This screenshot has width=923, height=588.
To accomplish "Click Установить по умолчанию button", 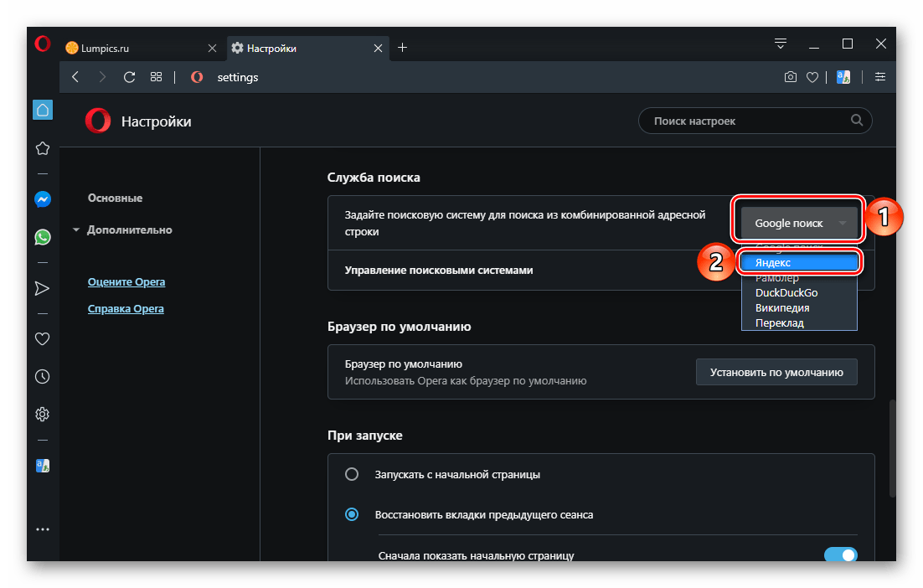I will (776, 372).
